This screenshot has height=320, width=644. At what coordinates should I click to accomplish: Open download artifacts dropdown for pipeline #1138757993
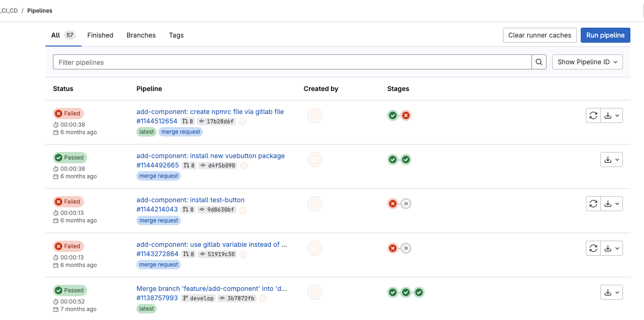612,292
